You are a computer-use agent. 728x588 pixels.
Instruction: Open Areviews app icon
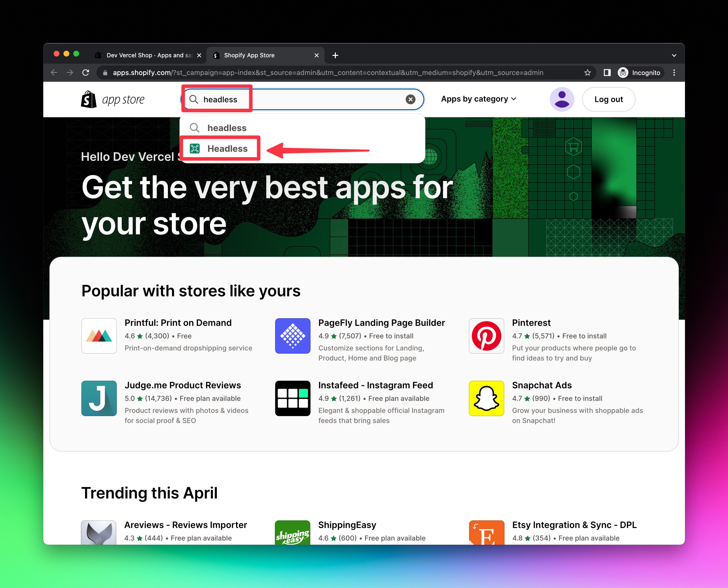[99, 532]
